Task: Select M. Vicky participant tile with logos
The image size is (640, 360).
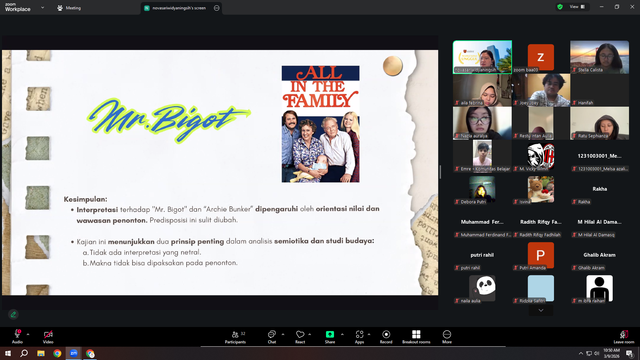Action: tap(541, 156)
